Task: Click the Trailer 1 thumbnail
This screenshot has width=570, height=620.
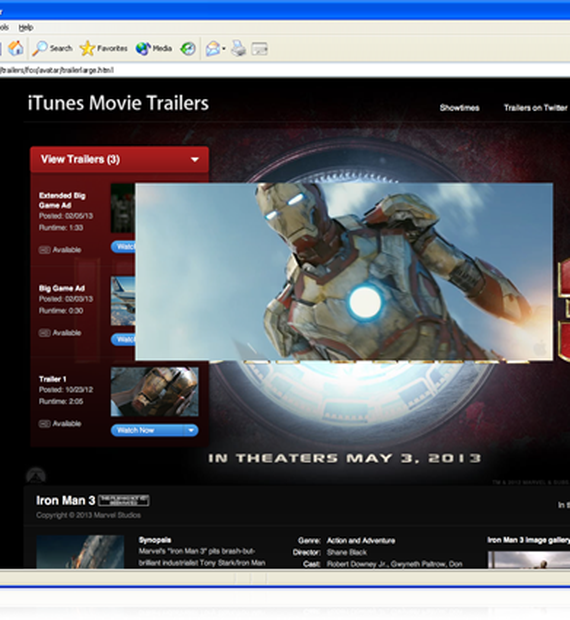Action: click(x=155, y=391)
